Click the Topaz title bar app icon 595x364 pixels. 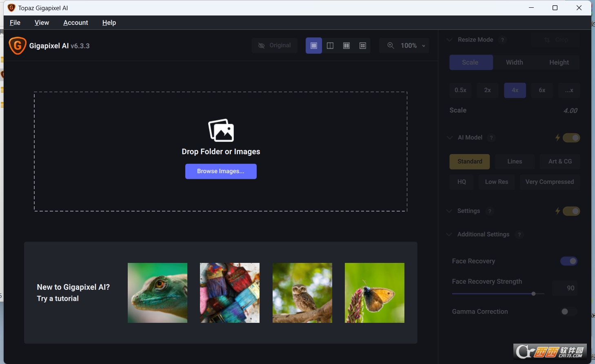coord(11,8)
